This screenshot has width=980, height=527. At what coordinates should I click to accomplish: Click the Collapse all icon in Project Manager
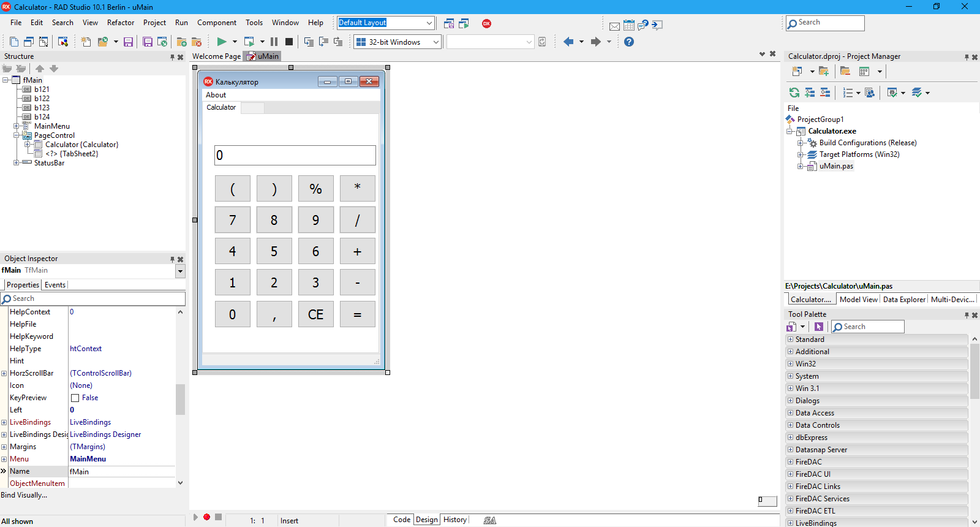pos(825,93)
